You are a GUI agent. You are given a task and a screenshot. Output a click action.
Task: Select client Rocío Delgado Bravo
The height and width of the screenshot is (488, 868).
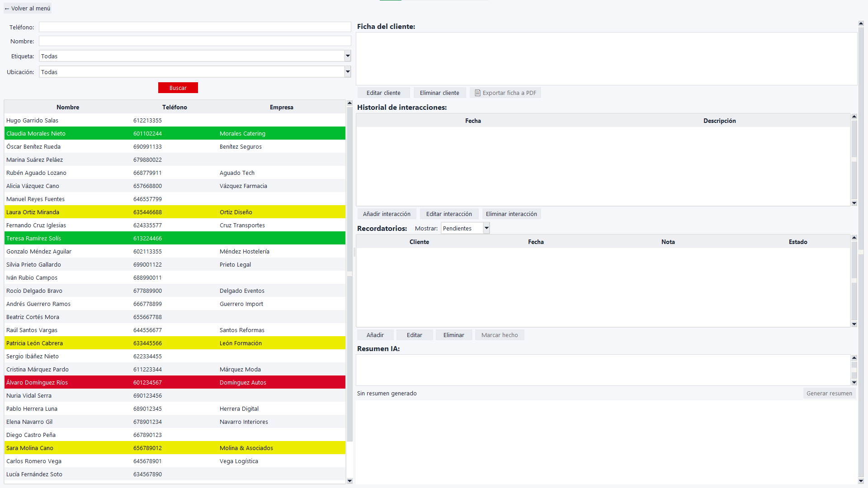(175, 291)
